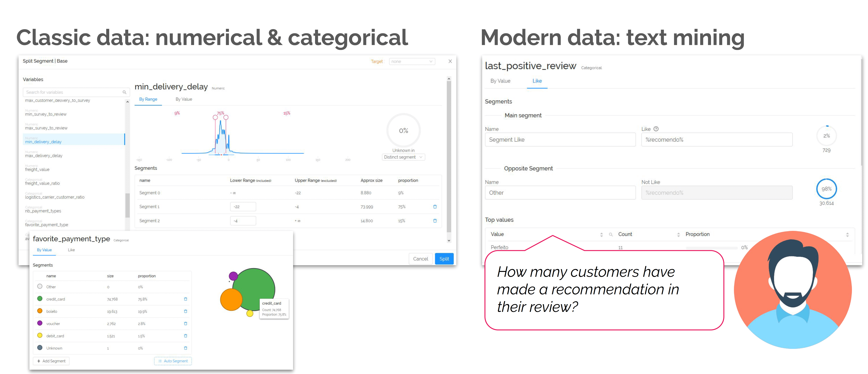868x374 pixels.
Task: Click the Like help question mark icon
Action: click(x=656, y=129)
